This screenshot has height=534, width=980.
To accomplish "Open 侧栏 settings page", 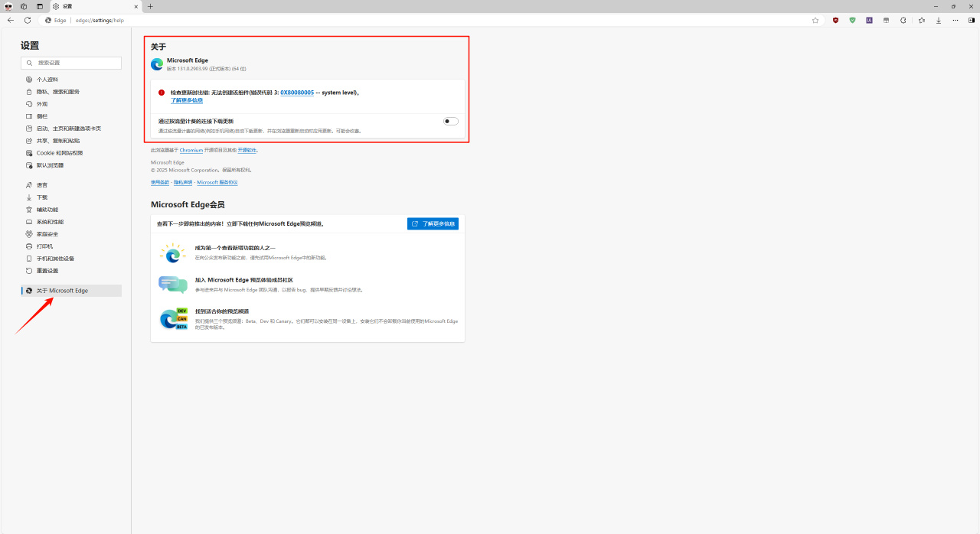I will click(x=71, y=116).
